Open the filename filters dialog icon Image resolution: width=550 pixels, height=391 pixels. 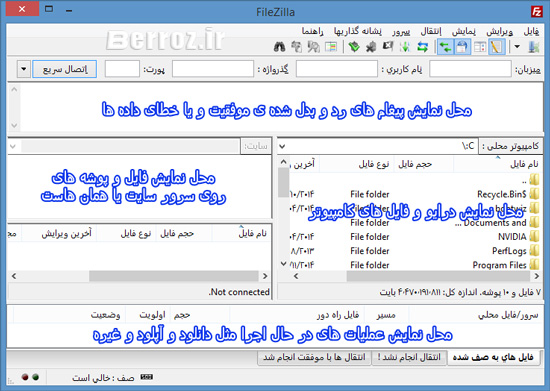[331, 47]
